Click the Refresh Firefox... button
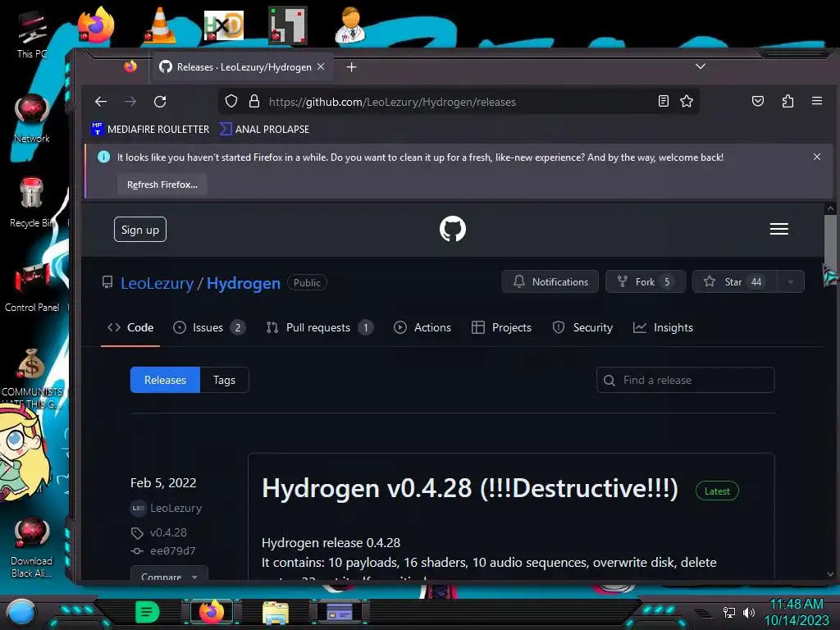Screen dimensions: 840x630 pos(162,185)
